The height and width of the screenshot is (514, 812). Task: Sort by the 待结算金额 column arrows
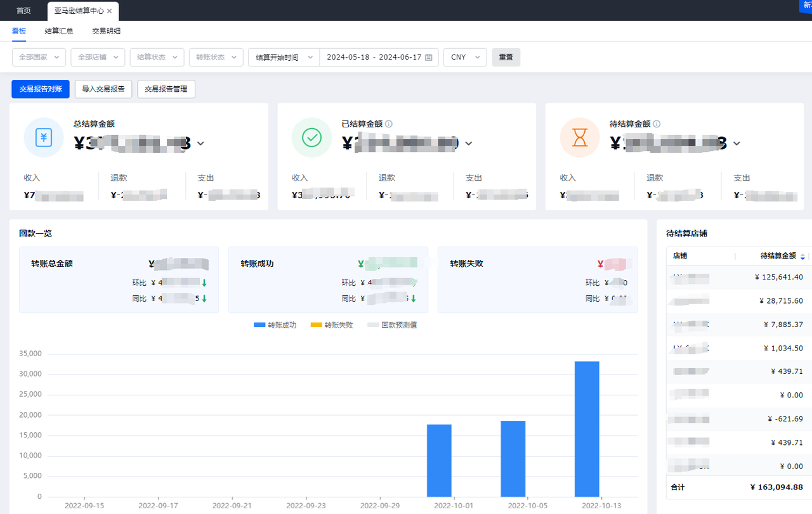(802, 256)
